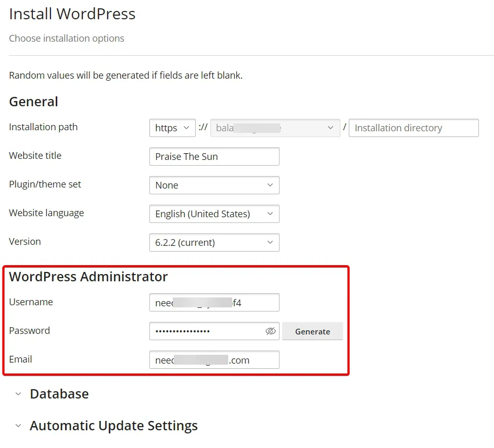Click the Website title input field
494x448 pixels.
[x=214, y=156]
